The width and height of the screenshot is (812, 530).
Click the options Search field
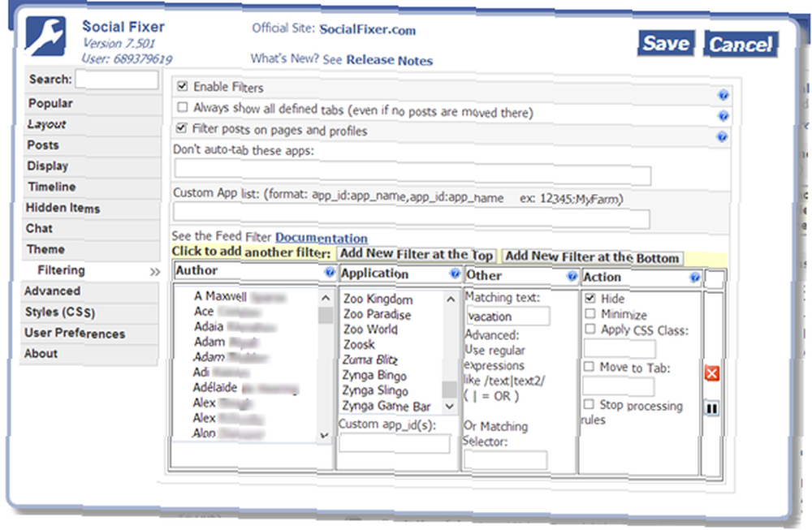click(x=117, y=80)
